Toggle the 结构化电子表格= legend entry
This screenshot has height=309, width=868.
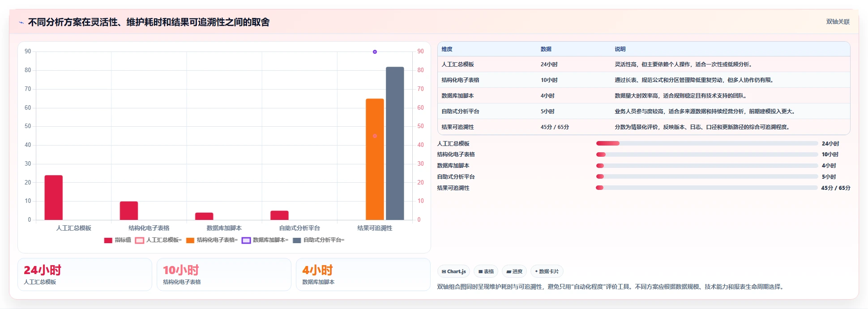[x=212, y=240]
